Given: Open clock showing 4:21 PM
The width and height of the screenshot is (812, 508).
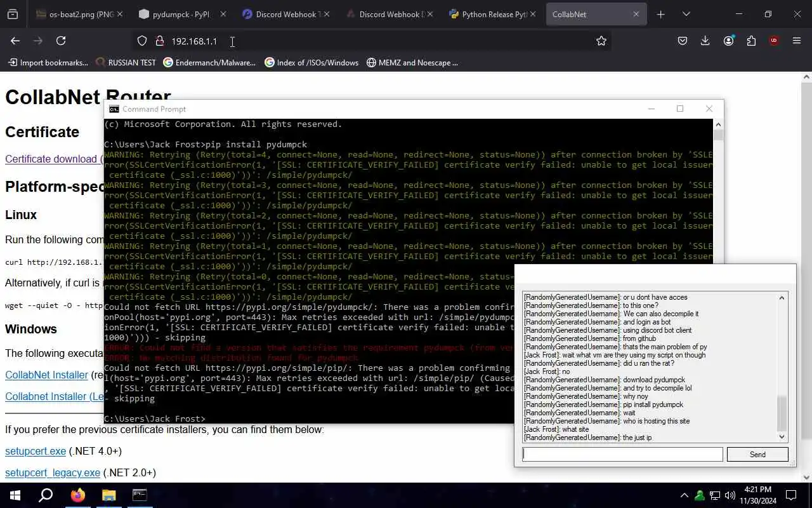Looking at the screenshot, I should click(x=758, y=495).
